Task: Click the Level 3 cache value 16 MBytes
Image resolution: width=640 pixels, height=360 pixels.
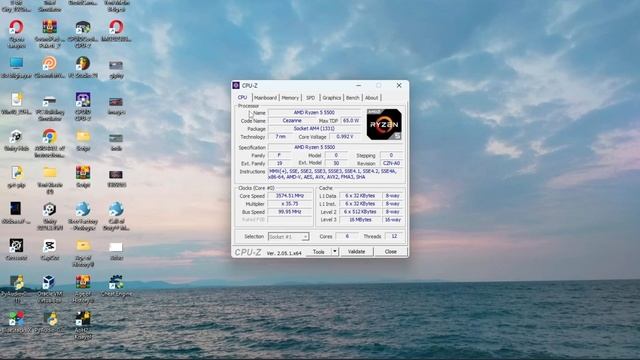Action: (360, 220)
